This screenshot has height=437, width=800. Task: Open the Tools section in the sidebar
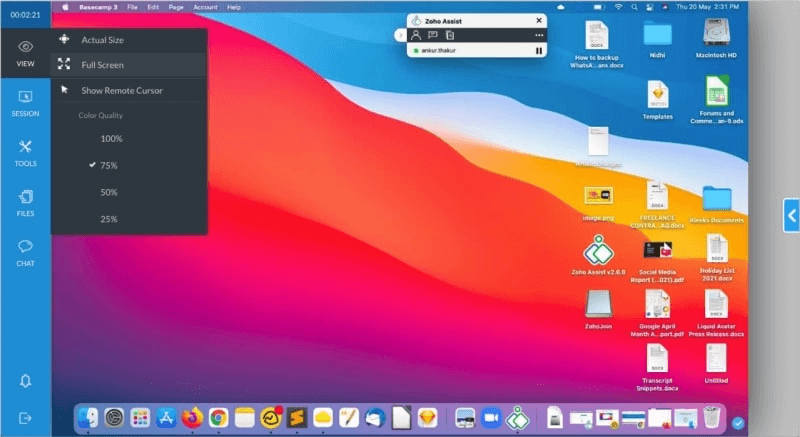25,152
